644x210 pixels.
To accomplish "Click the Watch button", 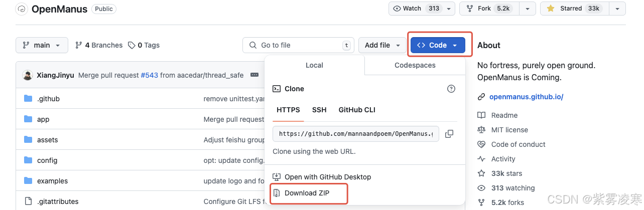I will point(416,9).
